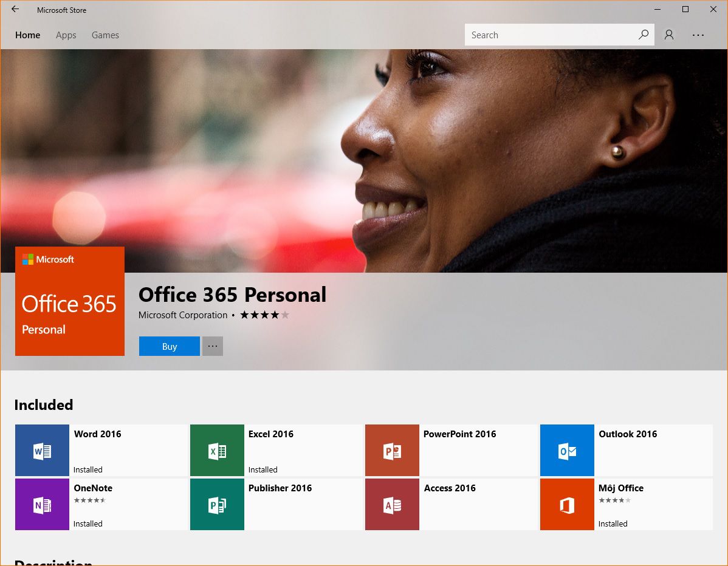Close the Microsoft Store window
Image resolution: width=728 pixels, height=566 pixels.
pyautogui.click(x=713, y=9)
